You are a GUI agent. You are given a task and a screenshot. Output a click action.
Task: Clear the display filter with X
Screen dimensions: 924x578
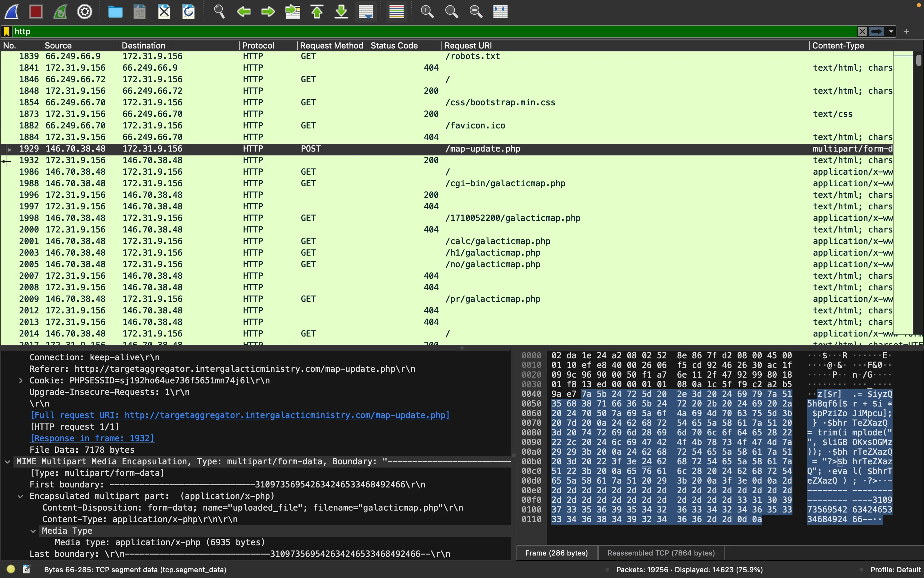coord(862,31)
